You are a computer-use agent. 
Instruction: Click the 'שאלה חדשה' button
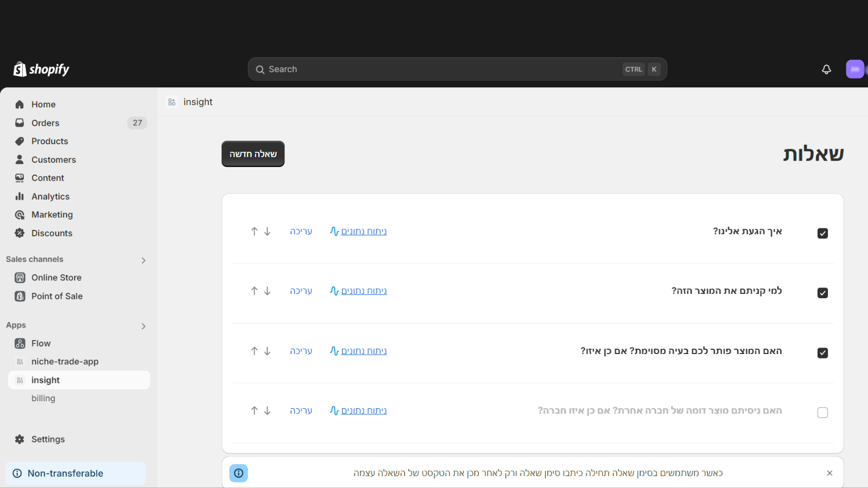(x=253, y=153)
